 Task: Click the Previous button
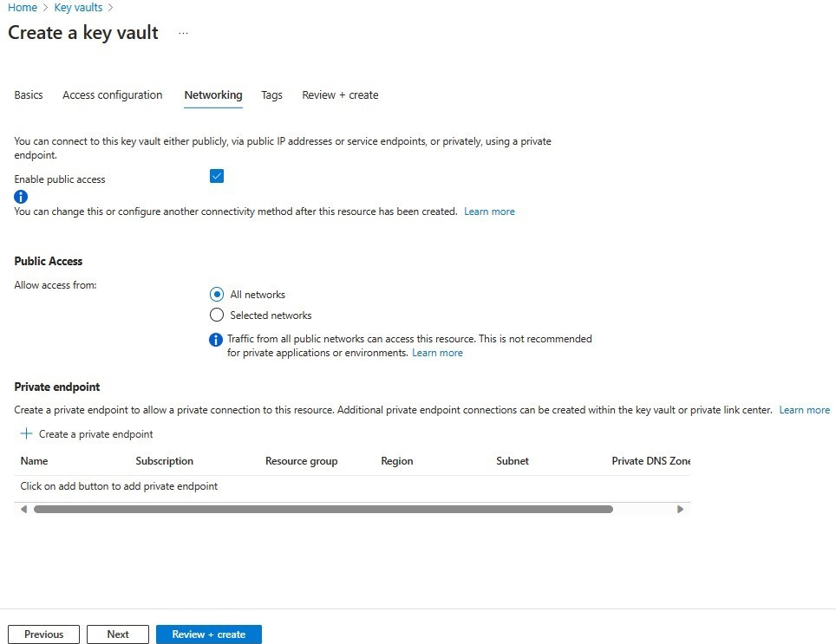(43, 634)
